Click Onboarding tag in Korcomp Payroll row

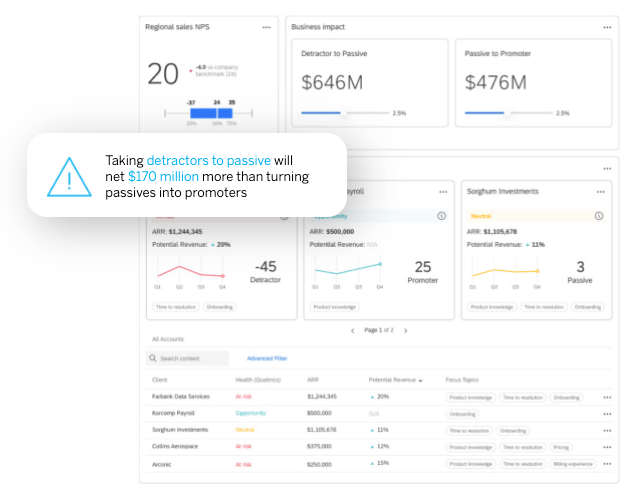pyautogui.click(x=462, y=414)
